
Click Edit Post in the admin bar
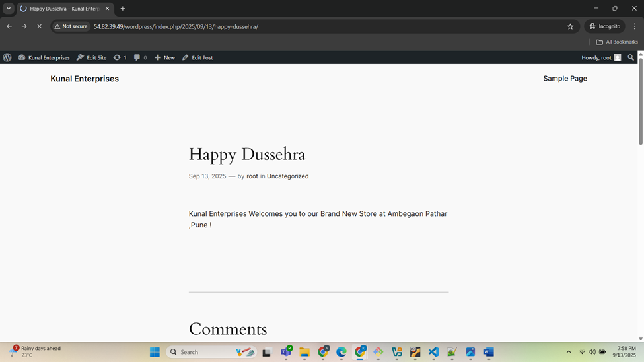click(x=197, y=57)
